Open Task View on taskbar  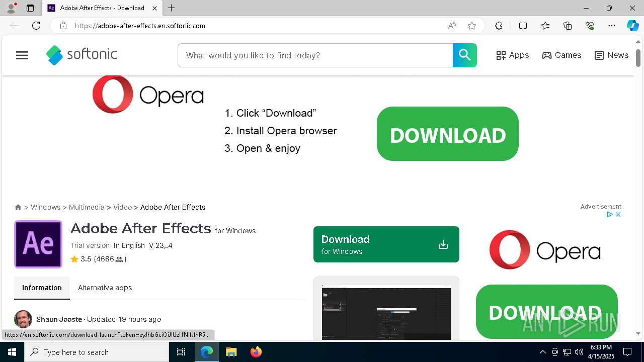tap(181, 352)
